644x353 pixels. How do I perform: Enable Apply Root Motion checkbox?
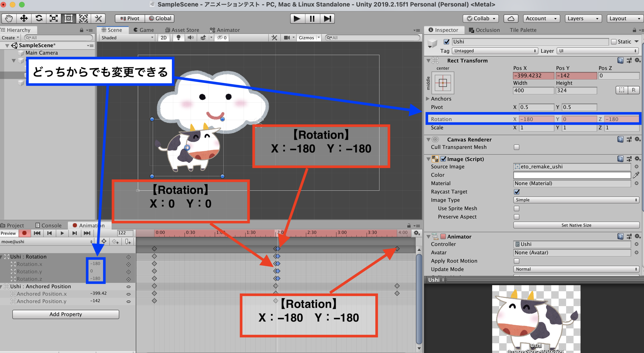pos(517,261)
